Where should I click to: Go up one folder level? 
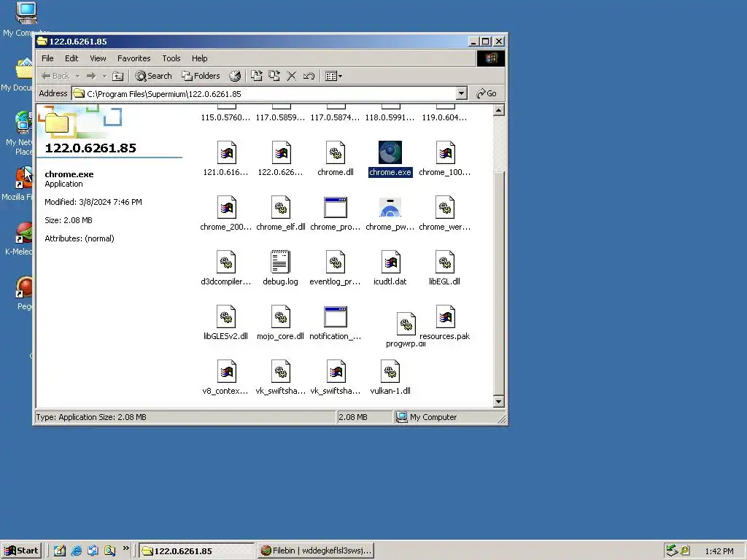(x=117, y=76)
